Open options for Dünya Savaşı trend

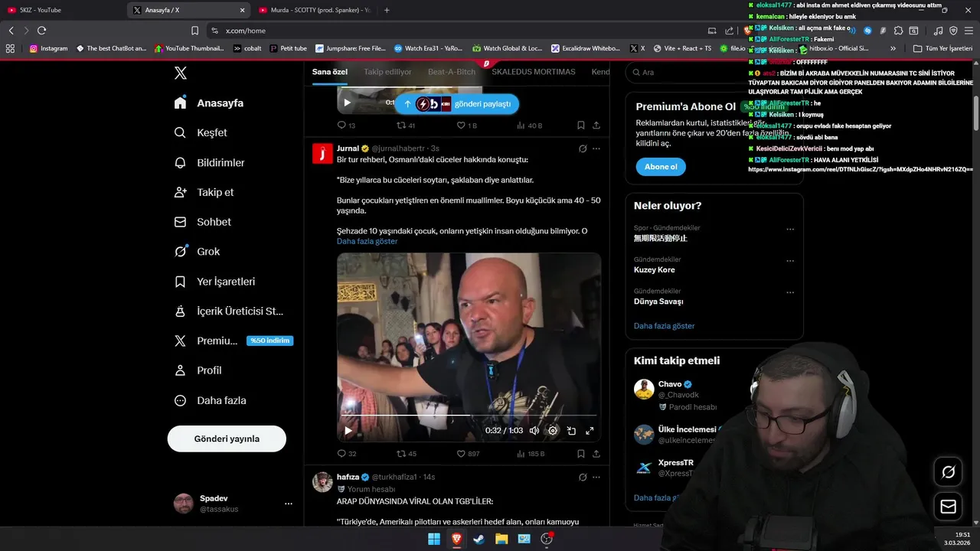[x=790, y=292]
